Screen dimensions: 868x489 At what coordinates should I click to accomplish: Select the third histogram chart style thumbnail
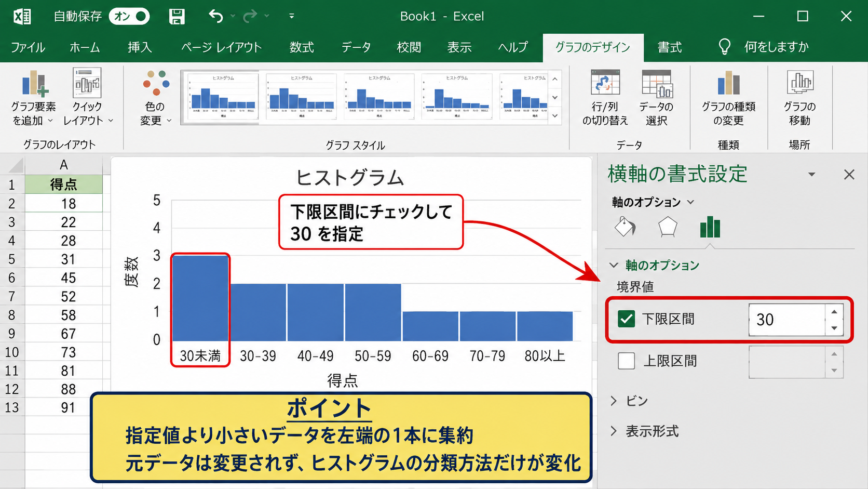[379, 97]
